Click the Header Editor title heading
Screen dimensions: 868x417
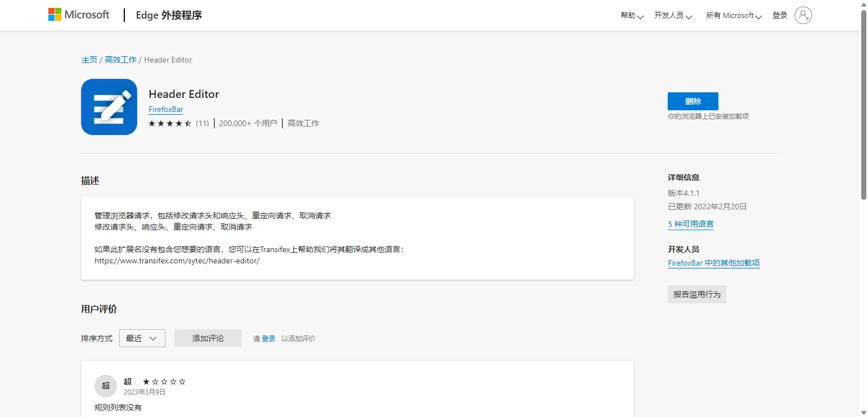coord(184,94)
